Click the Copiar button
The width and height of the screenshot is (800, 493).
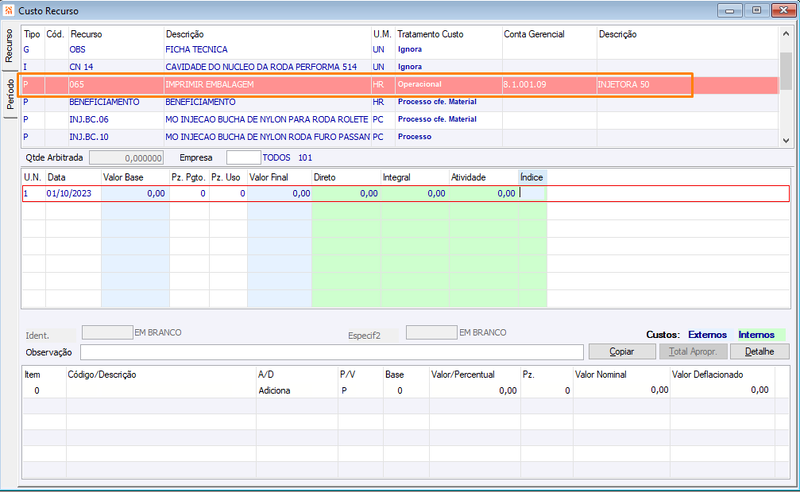coord(622,352)
